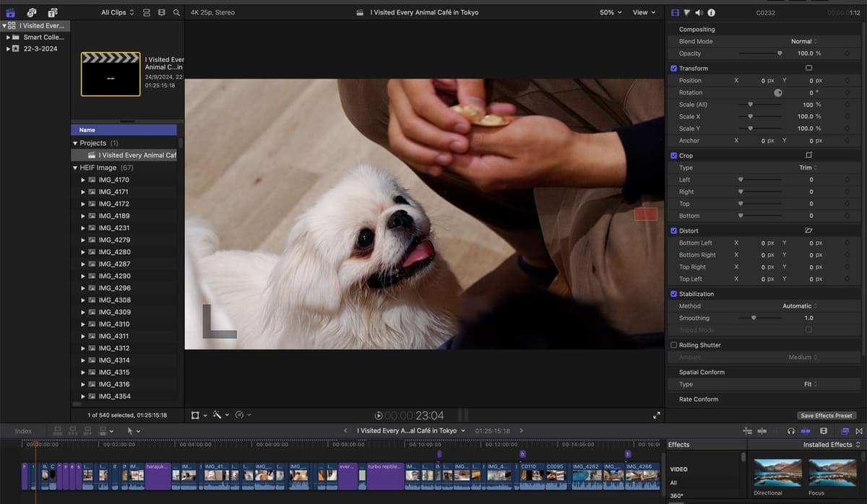The width and height of the screenshot is (867, 504).
Task: Open the All Clips filter dropdown
Action: [118, 12]
